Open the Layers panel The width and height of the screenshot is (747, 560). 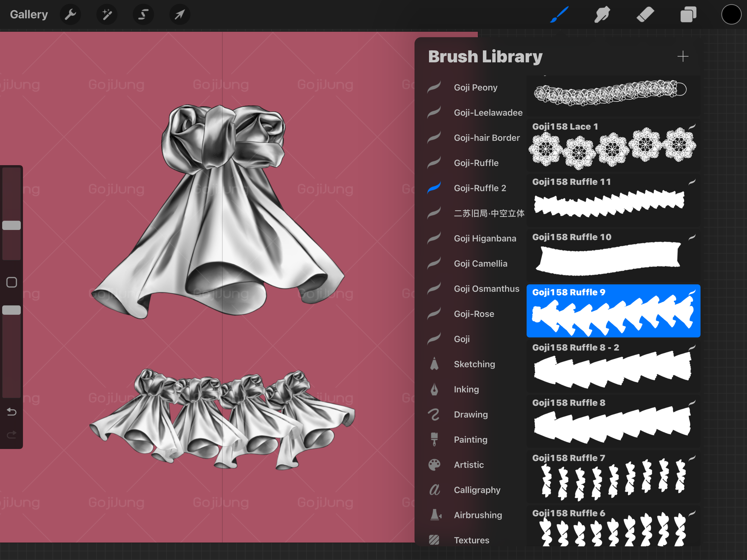coord(688,14)
